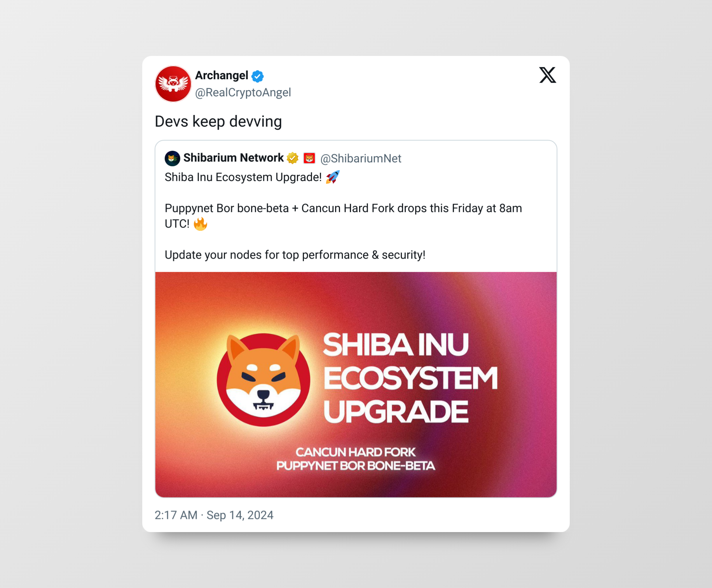Click the "Update your nodes" sentence
712x588 pixels.
[295, 255]
